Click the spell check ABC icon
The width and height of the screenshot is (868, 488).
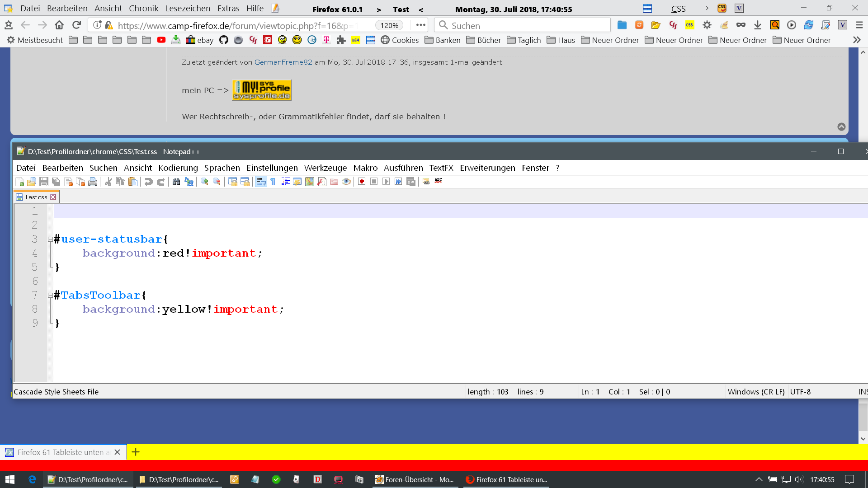(x=438, y=181)
